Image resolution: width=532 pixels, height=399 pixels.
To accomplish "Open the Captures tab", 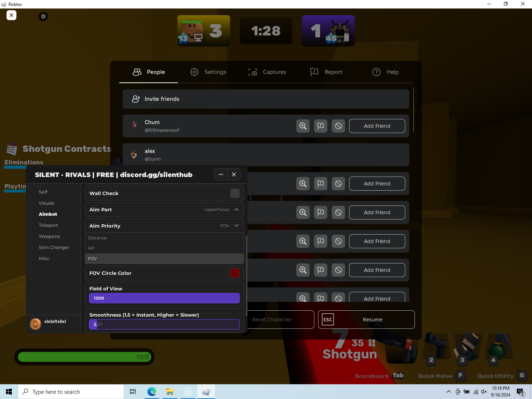I will pyautogui.click(x=267, y=72).
